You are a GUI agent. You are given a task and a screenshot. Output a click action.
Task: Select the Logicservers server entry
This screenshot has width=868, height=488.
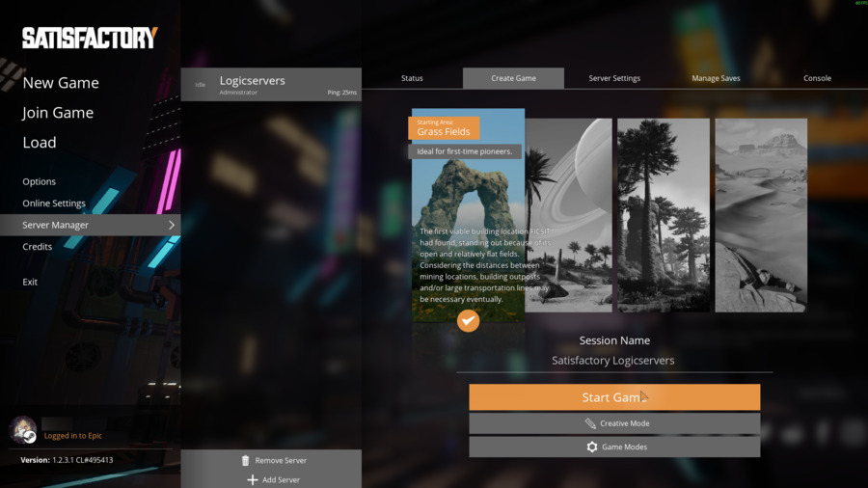click(271, 85)
